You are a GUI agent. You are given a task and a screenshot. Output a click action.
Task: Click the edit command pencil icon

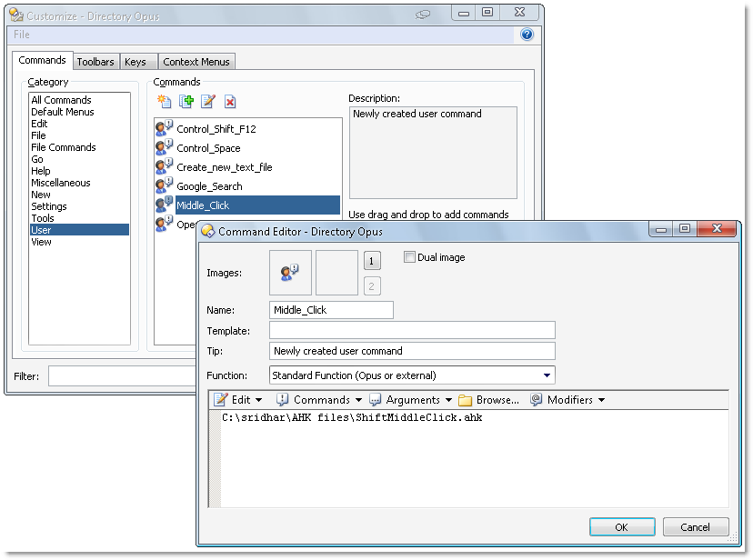point(208,101)
